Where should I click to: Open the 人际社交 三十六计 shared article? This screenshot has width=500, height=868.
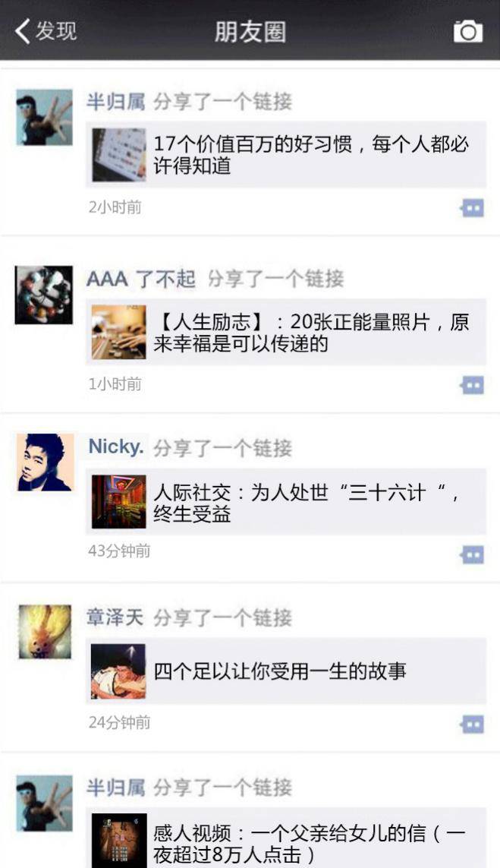tap(286, 501)
